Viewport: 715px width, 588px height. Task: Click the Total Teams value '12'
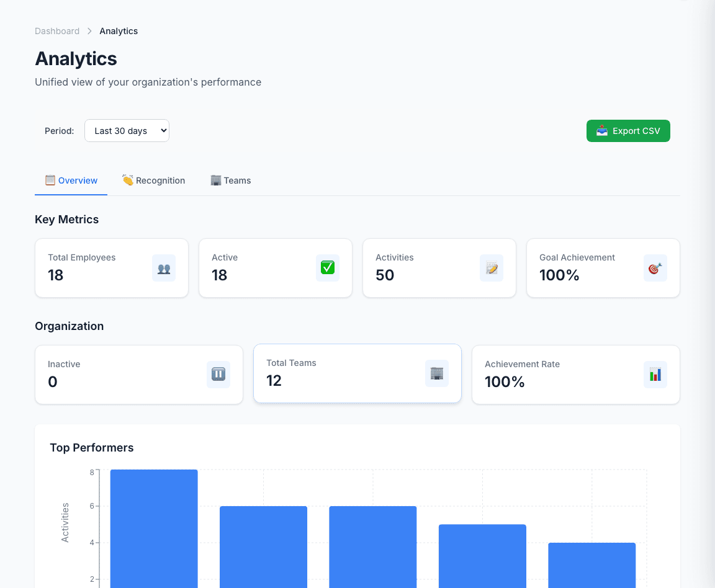coord(274,381)
